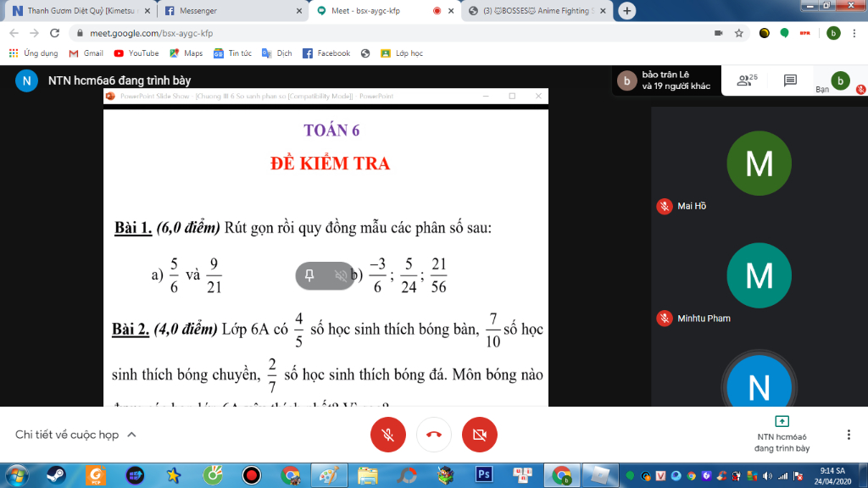
Task: Click the globe bookmark icon
Action: (365, 53)
